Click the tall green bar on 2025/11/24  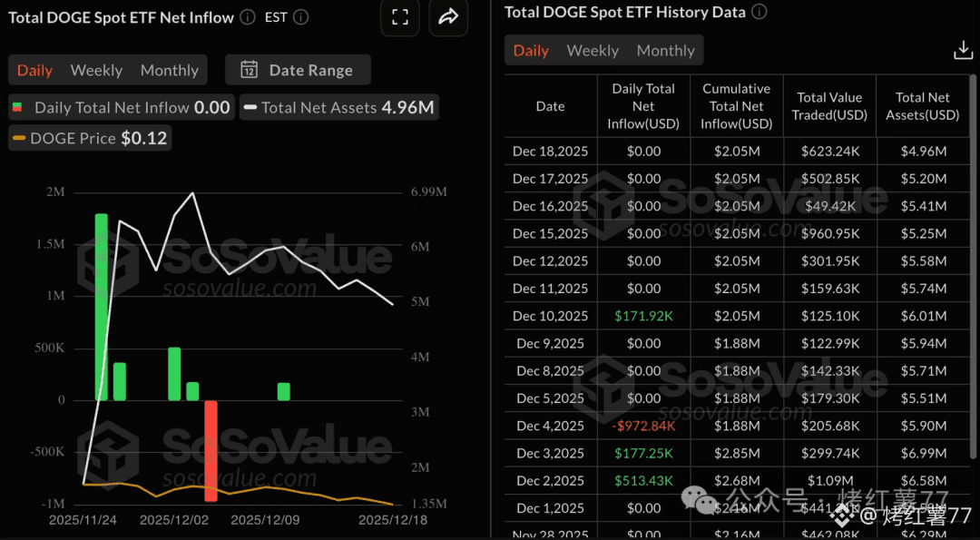[102, 307]
